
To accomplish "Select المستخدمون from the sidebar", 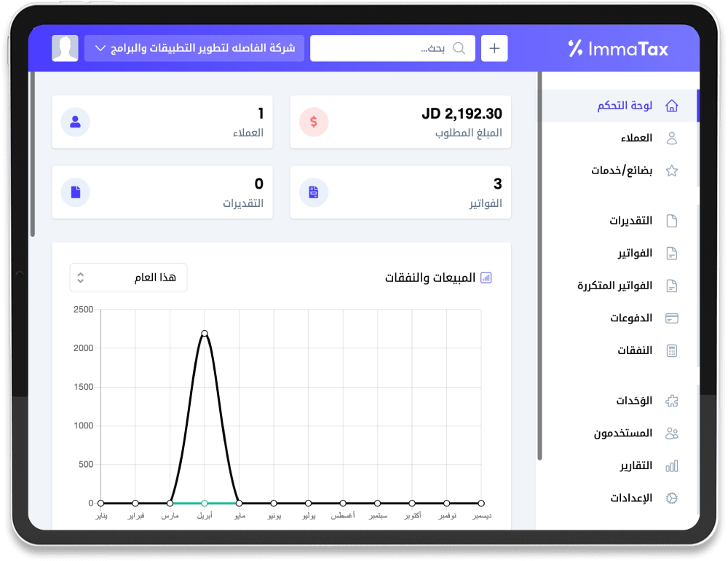I will point(622,433).
